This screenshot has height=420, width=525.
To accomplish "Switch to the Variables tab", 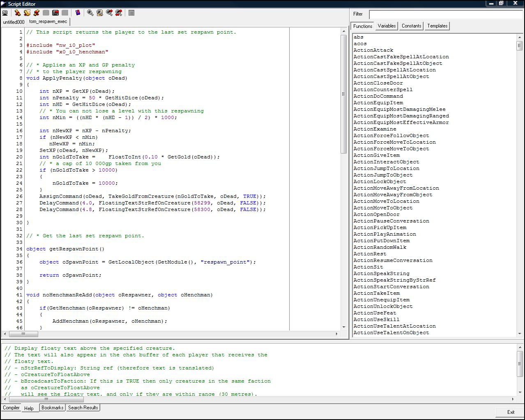I will pyautogui.click(x=387, y=26).
